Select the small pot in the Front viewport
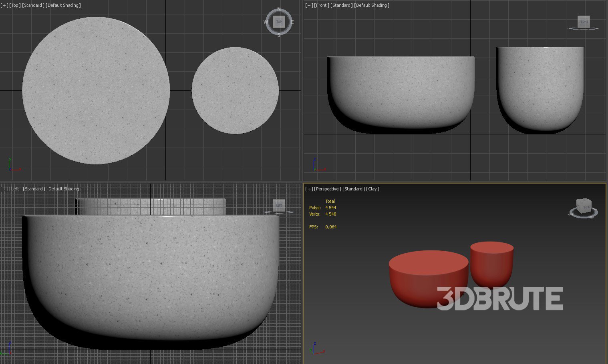The image size is (608, 364). pos(540,88)
